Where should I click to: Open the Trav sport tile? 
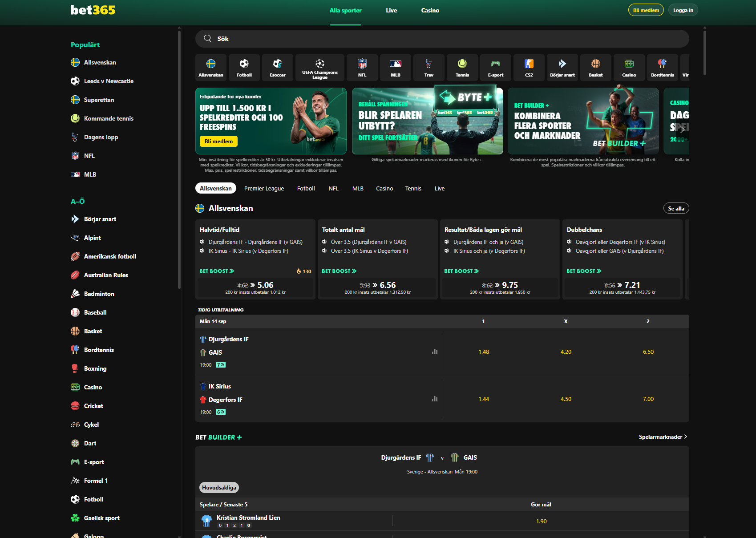pos(429,68)
